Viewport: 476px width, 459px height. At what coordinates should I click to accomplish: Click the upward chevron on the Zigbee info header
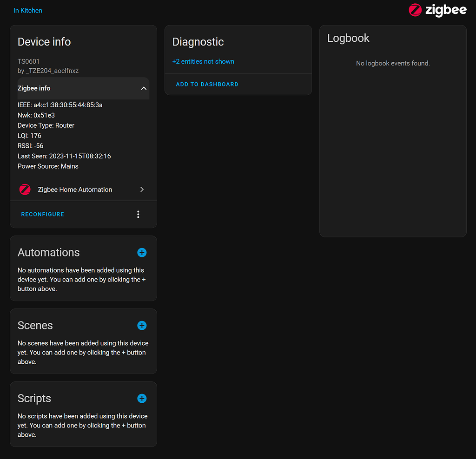click(x=144, y=88)
